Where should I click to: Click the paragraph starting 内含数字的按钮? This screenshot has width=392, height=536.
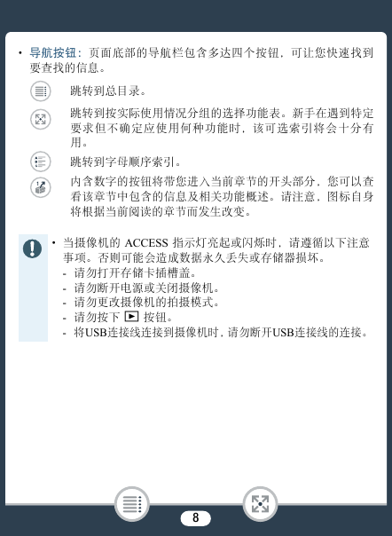[222, 196]
